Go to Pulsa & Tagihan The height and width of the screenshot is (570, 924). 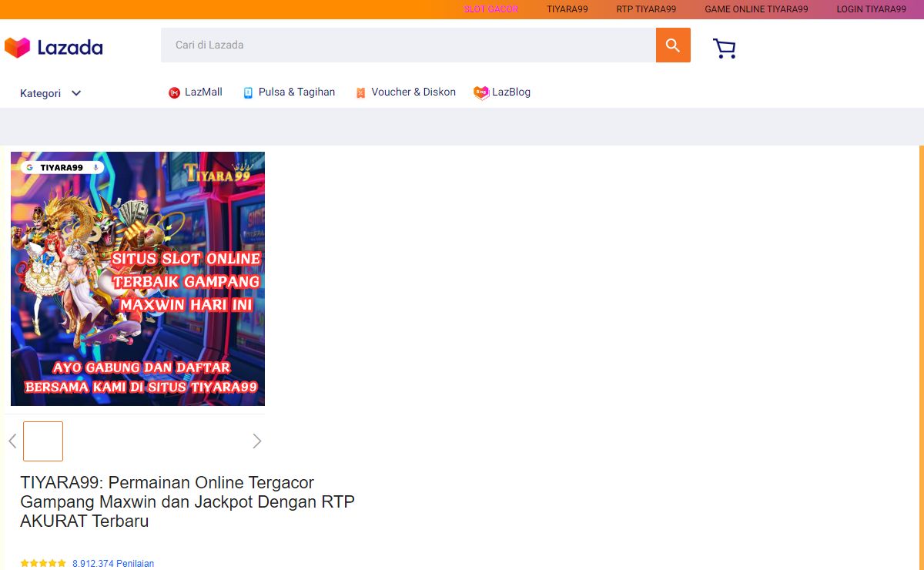point(296,92)
